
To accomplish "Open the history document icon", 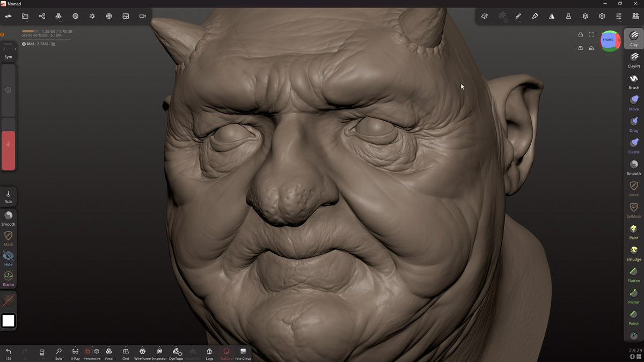I will click(x=42, y=353).
